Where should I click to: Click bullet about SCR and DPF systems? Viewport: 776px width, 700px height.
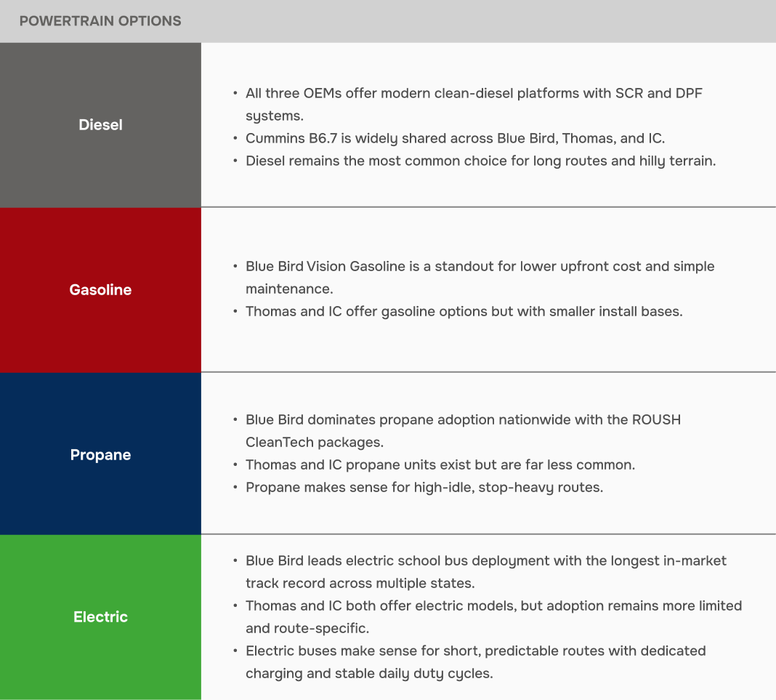[474, 105]
